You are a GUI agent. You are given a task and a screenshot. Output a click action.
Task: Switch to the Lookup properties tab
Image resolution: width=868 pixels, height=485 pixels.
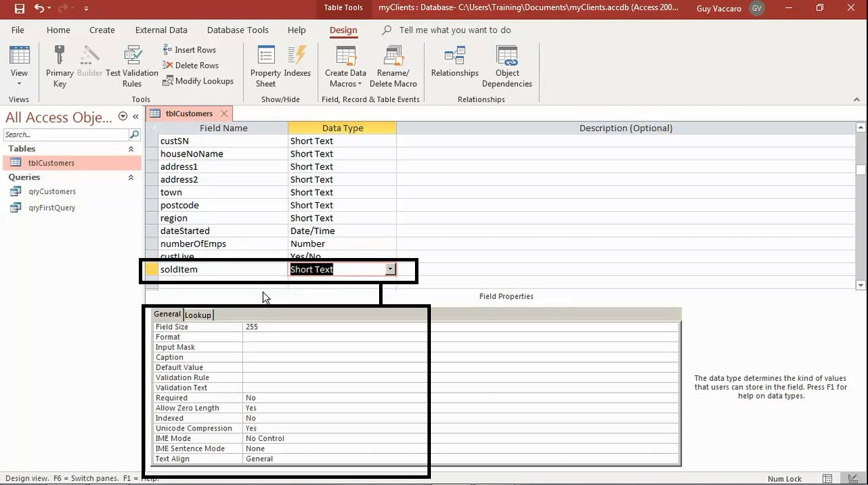[x=198, y=315]
